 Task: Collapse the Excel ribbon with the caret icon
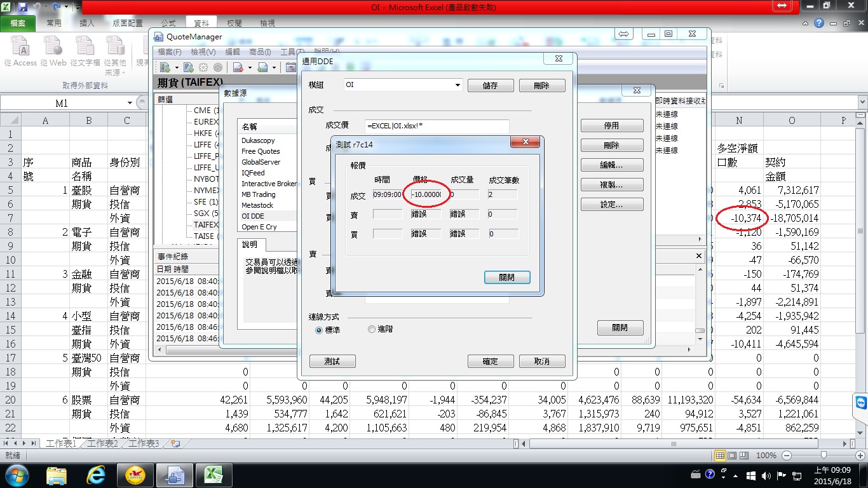click(x=806, y=23)
